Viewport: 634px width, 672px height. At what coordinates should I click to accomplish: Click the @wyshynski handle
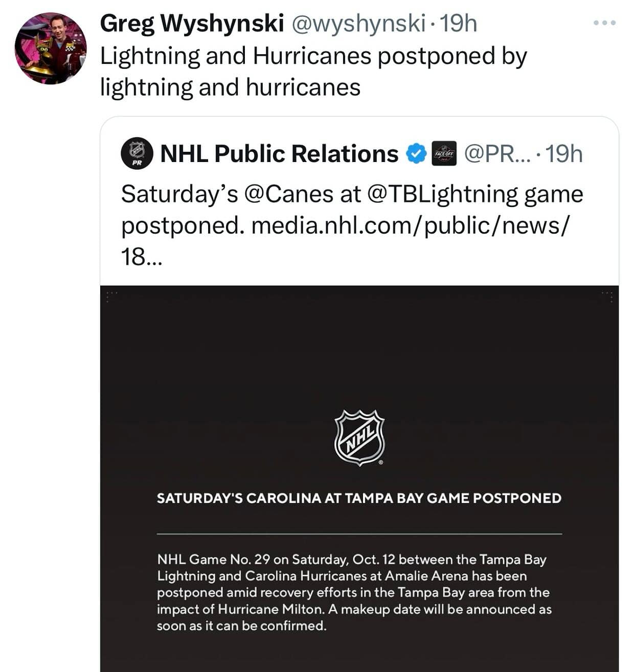(x=358, y=24)
